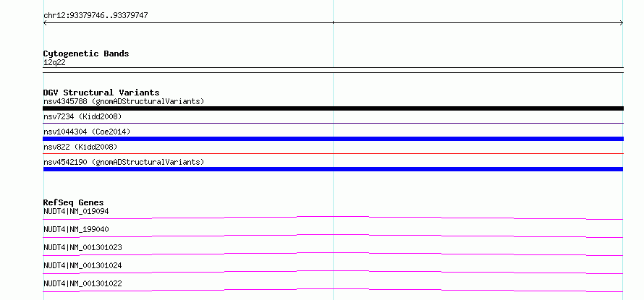Viewport: 644px width, 300px height.
Task: Click the center tick mark on the position ruler
Action: (333, 22)
